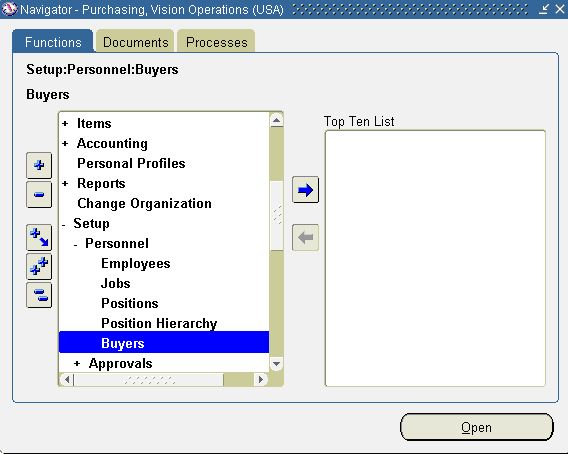
Task: Click the Reports label in tree
Action: pyautogui.click(x=101, y=183)
